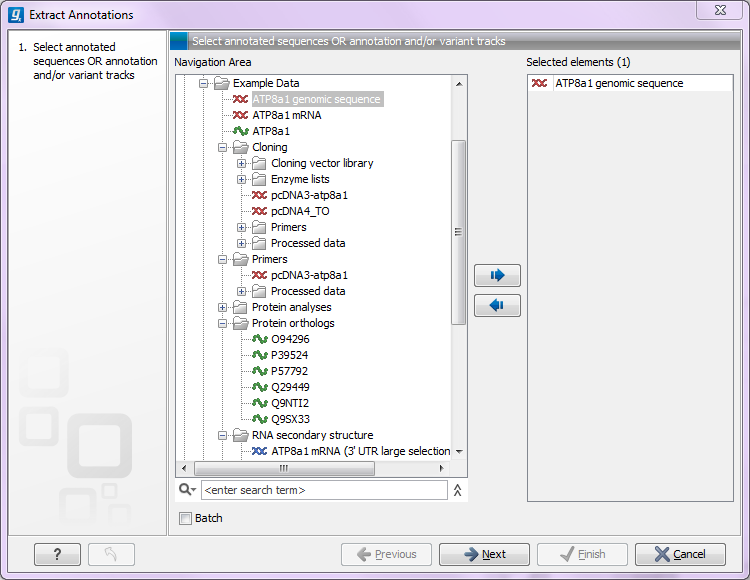Click the protein icon beside O94296
This screenshot has width=750, height=580.
click(x=259, y=339)
